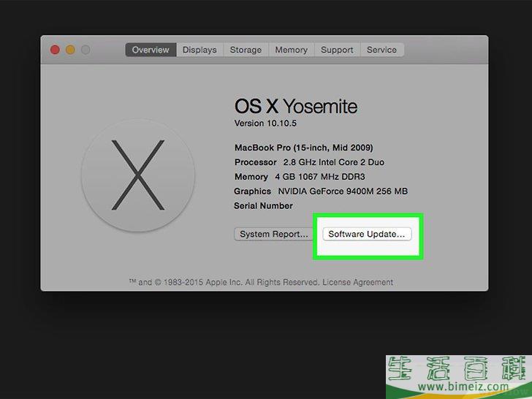The height and width of the screenshot is (399, 532).
Task: Click the Version 10.10.5 text
Action: pos(265,123)
